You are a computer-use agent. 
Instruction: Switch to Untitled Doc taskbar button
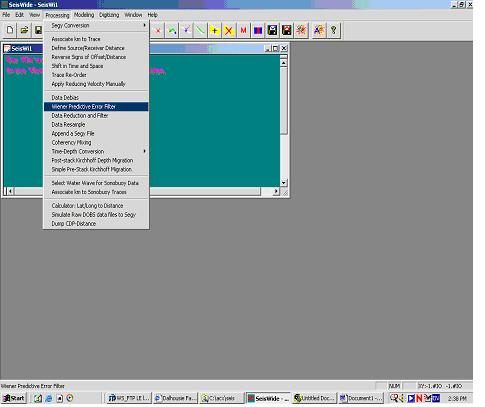(315, 398)
